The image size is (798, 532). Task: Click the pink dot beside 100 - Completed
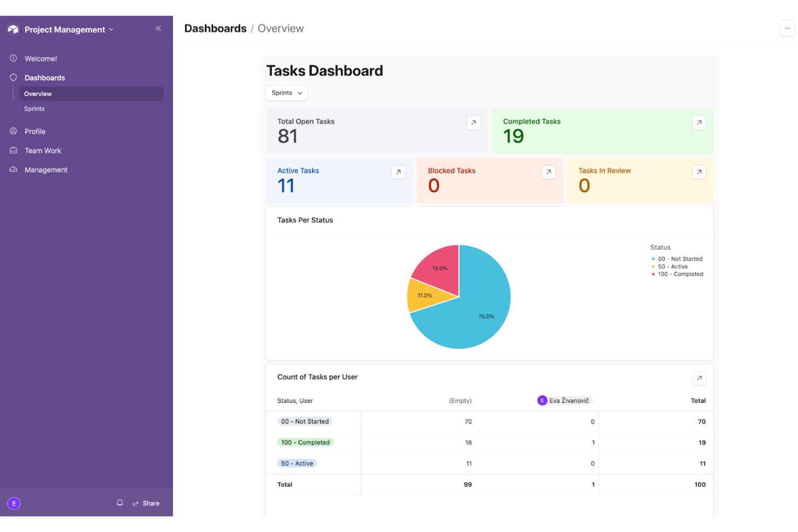(x=653, y=274)
